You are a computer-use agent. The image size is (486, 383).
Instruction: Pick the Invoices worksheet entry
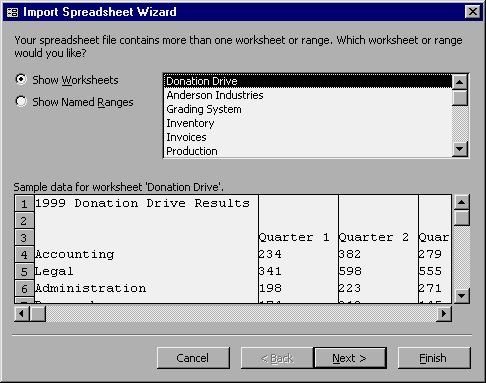[x=186, y=137]
